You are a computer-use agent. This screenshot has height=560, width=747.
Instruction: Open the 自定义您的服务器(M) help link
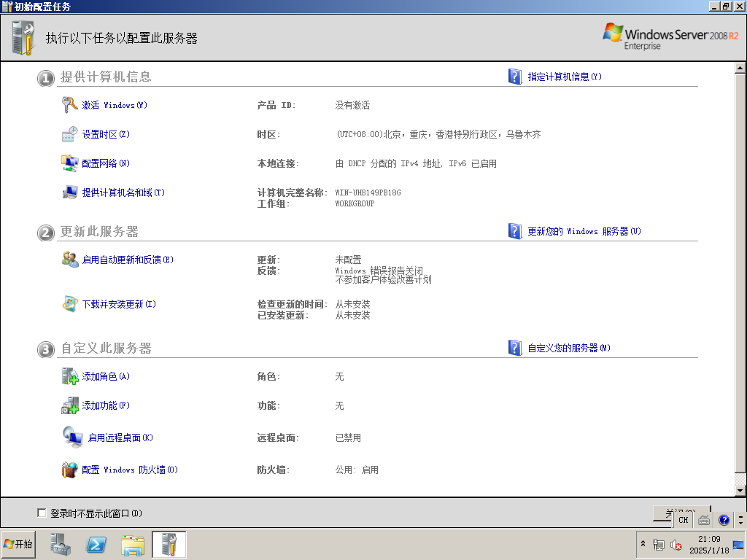click(569, 348)
